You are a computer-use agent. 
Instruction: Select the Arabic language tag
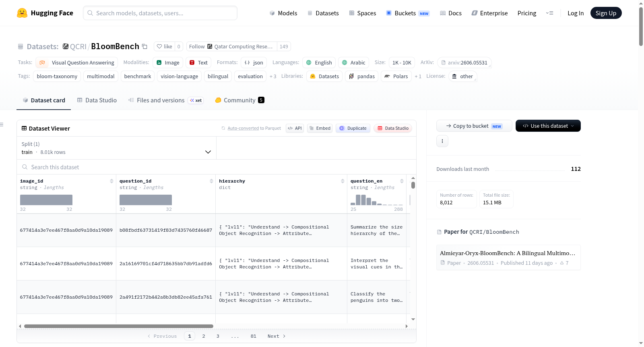point(353,62)
